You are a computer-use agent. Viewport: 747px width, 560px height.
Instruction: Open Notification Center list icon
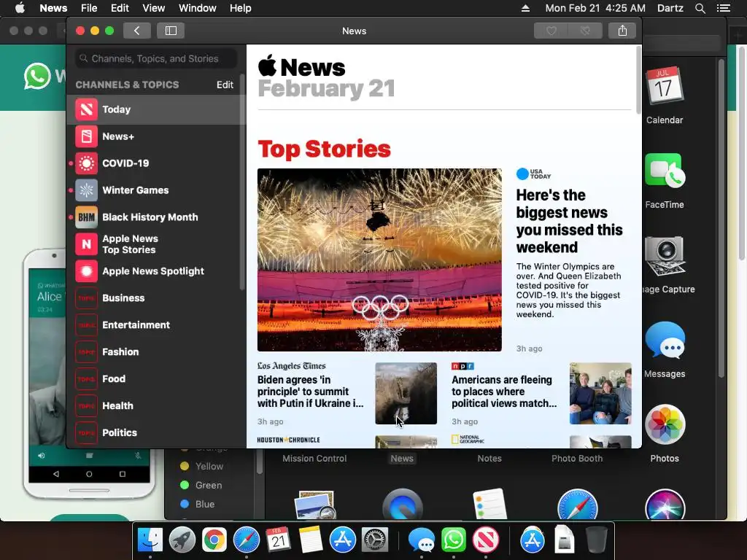click(x=723, y=8)
